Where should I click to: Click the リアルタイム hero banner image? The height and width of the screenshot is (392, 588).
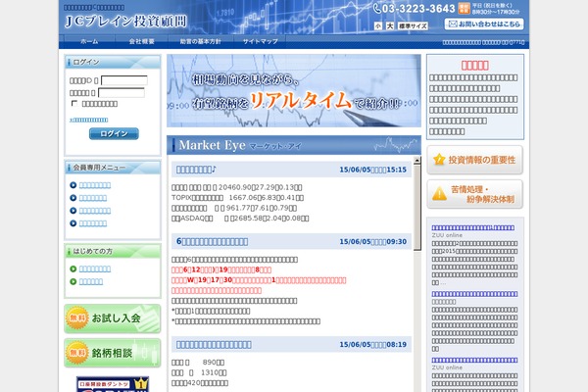pyautogui.click(x=294, y=91)
